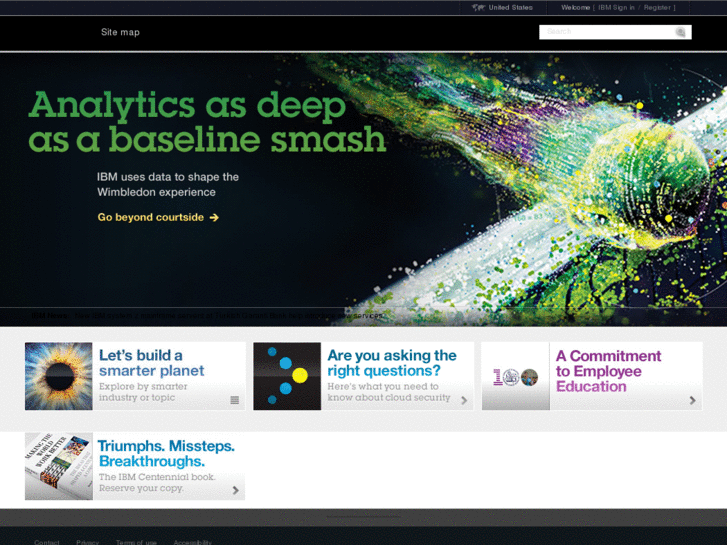Follow the Go beyond courtside link
This screenshot has height=545, width=727.
point(151,218)
